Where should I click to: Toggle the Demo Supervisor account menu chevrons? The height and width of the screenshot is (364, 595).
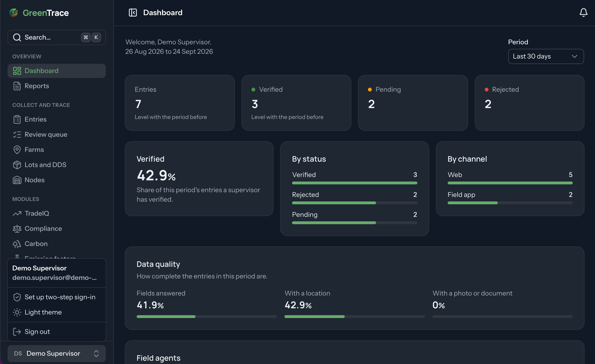pos(96,354)
